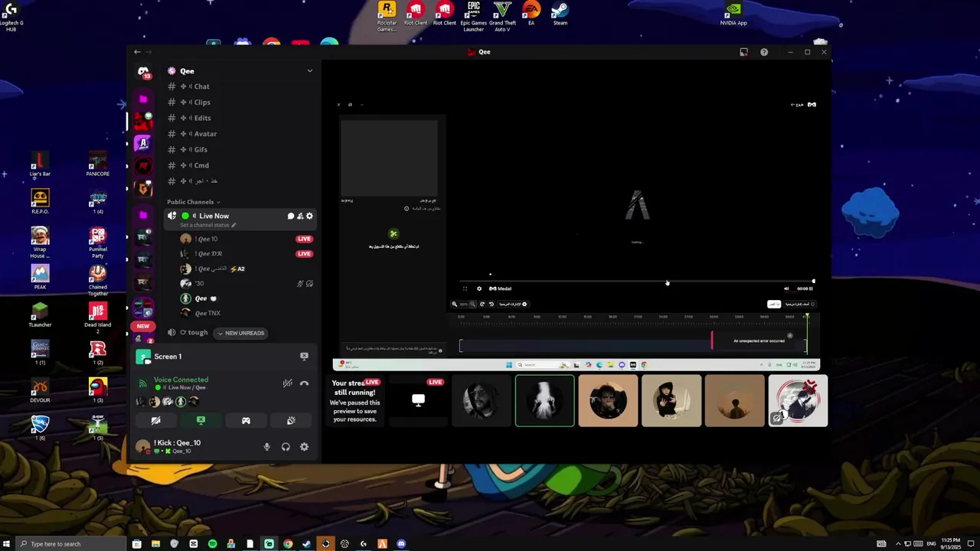This screenshot has height=551, width=980.
Task: Click Medal player settings gear in stream
Action: (x=479, y=289)
